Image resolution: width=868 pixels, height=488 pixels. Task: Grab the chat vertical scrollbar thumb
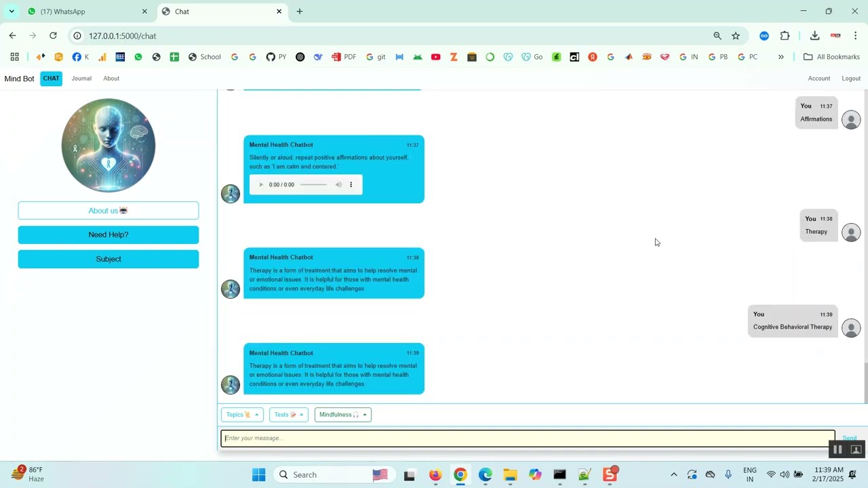pyautogui.click(x=865, y=382)
